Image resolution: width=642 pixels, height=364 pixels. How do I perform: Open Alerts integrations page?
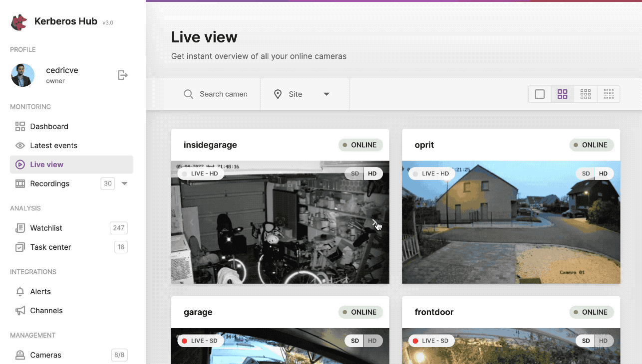click(x=71, y=291)
